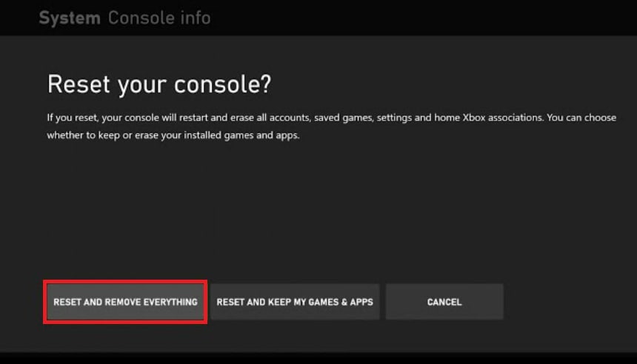The height and width of the screenshot is (364, 637).
Task: Cancel the console reset
Action: pos(444,302)
